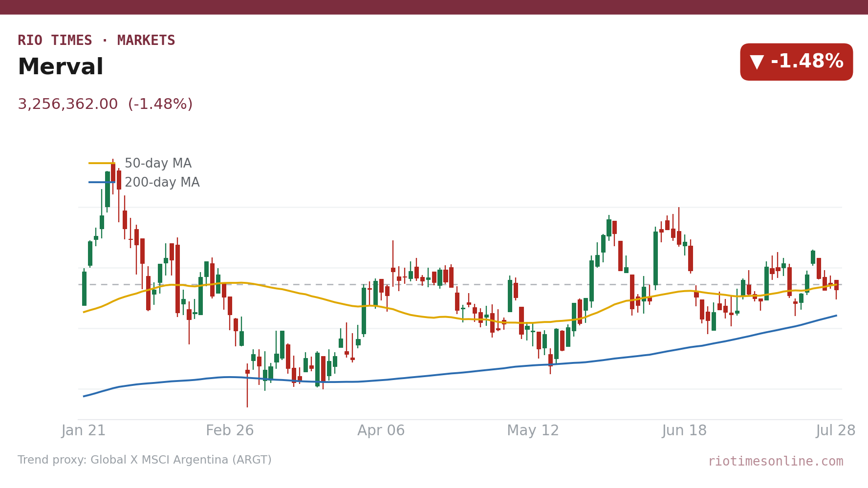
Task: Click the Merval chart title
Action: point(61,67)
